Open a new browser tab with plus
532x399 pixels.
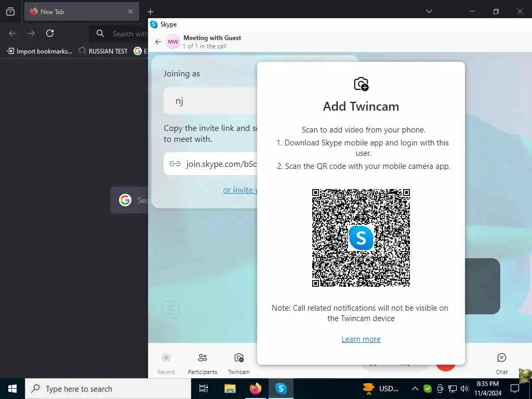[x=150, y=11]
